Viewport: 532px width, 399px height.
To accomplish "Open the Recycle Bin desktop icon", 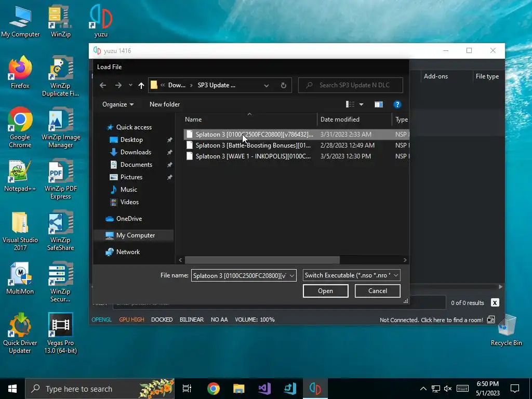I will [x=506, y=330].
